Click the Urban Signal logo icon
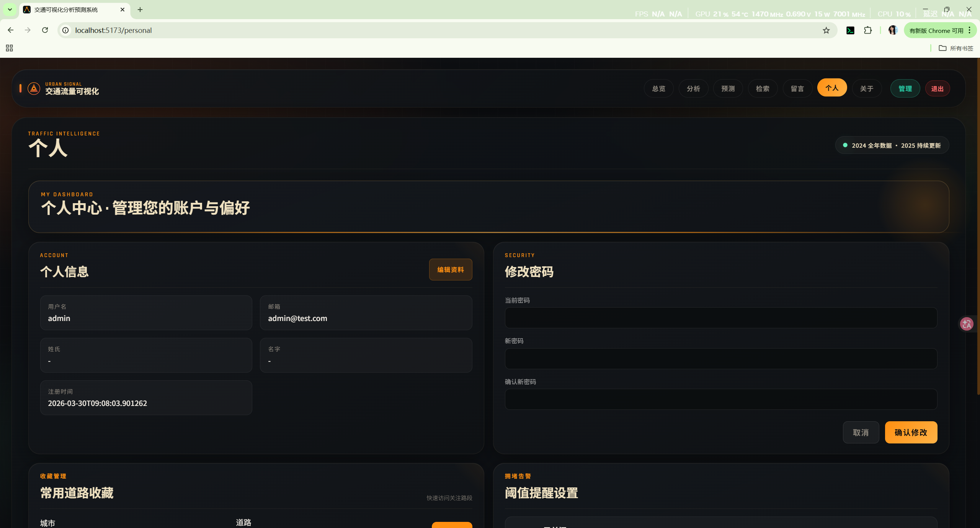Viewport: 980px width, 528px height. [x=34, y=88]
